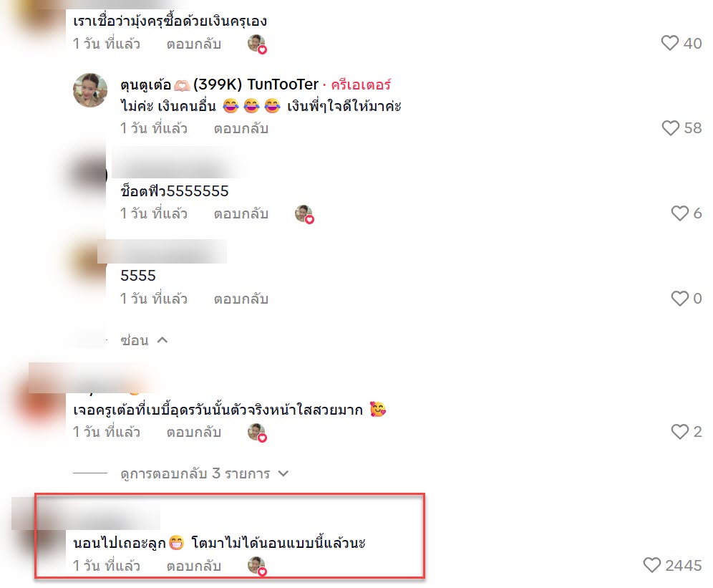
Task: Like the creator's reply with 58 likes
Action: point(670,128)
